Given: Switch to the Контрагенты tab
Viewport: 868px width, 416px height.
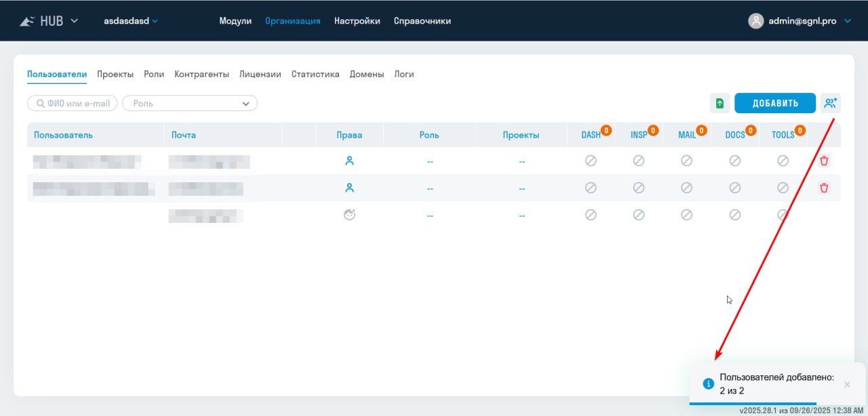Looking at the screenshot, I should point(201,75).
